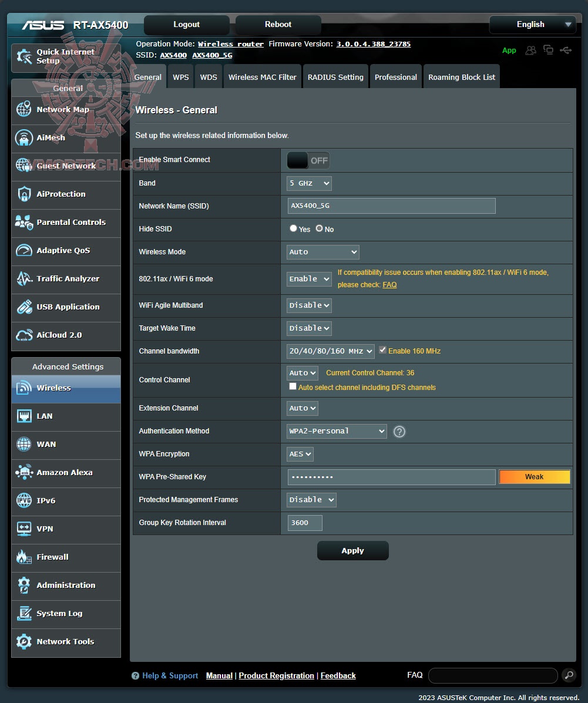The width and height of the screenshot is (588, 703).
Task: Open the 802.11ax / WiFi 6 mode dropdown
Action: [x=309, y=279]
